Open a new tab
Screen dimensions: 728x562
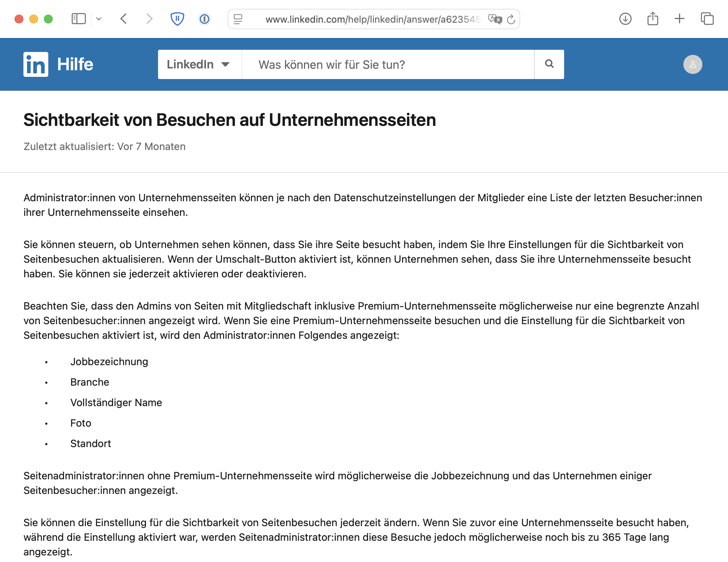click(x=679, y=19)
